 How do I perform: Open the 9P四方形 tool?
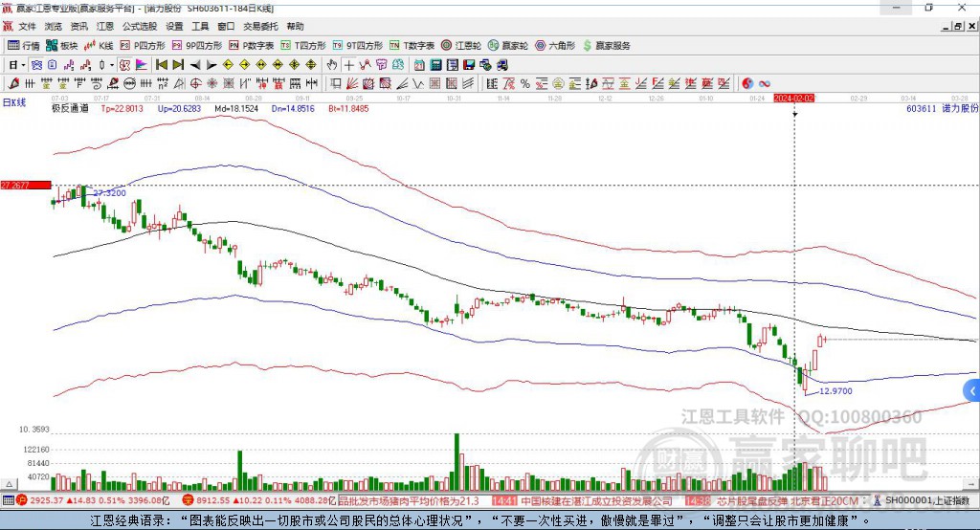click(197, 46)
